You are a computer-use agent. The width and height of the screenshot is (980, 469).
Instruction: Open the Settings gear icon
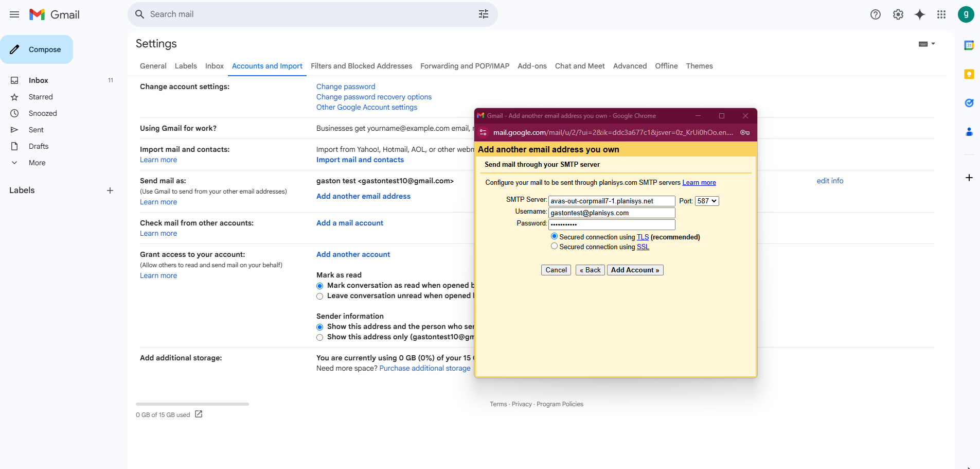[898, 14]
